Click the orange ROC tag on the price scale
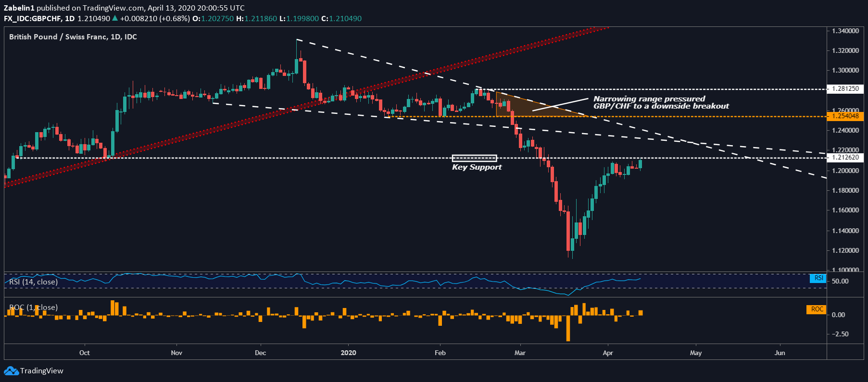 click(816, 309)
